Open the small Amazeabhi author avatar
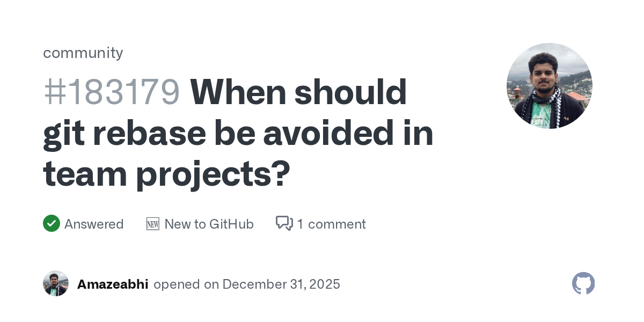Screen dimensions: 644x322 [x=56, y=283]
